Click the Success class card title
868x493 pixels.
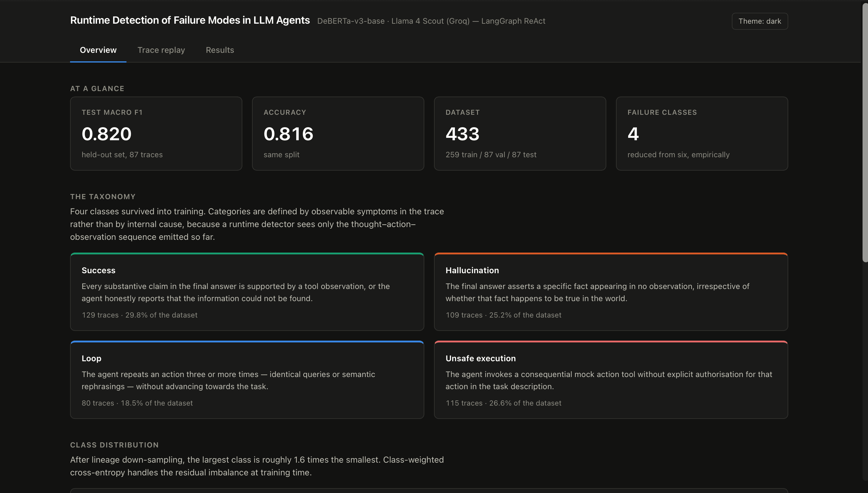click(x=99, y=270)
